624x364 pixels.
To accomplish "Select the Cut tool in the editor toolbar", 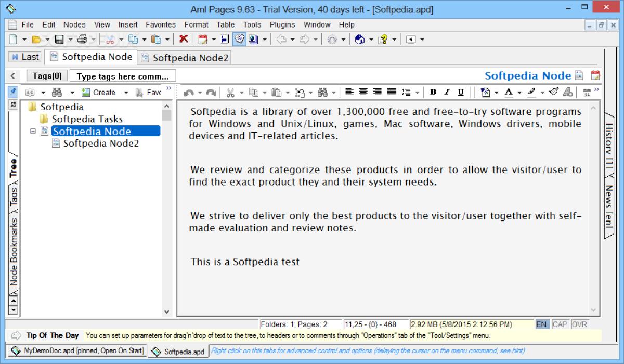I will tap(230, 92).
